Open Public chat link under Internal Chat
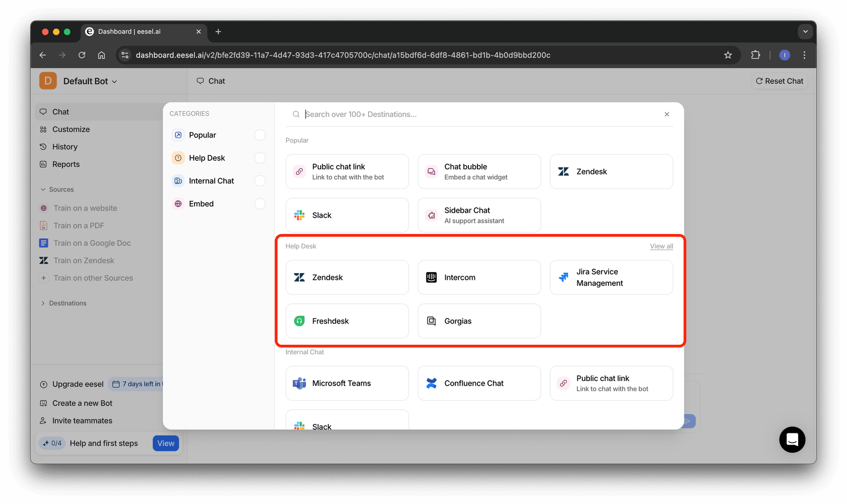Screen dimensions: 847x504 pyautogui.click(x=611, y=383)
